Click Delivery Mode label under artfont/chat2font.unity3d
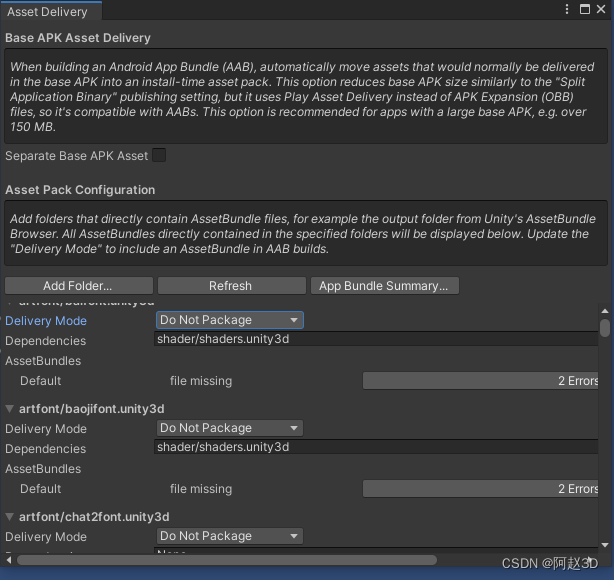 46,537
